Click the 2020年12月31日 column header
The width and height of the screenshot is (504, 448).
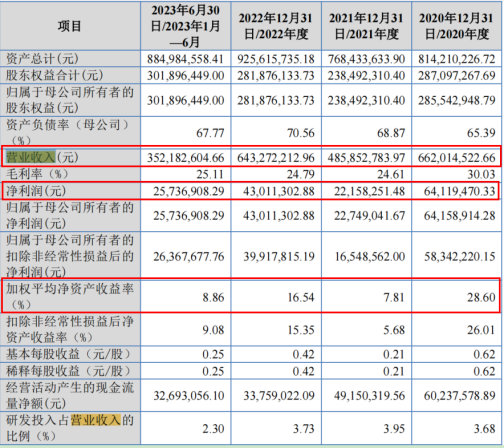point(457,26)
